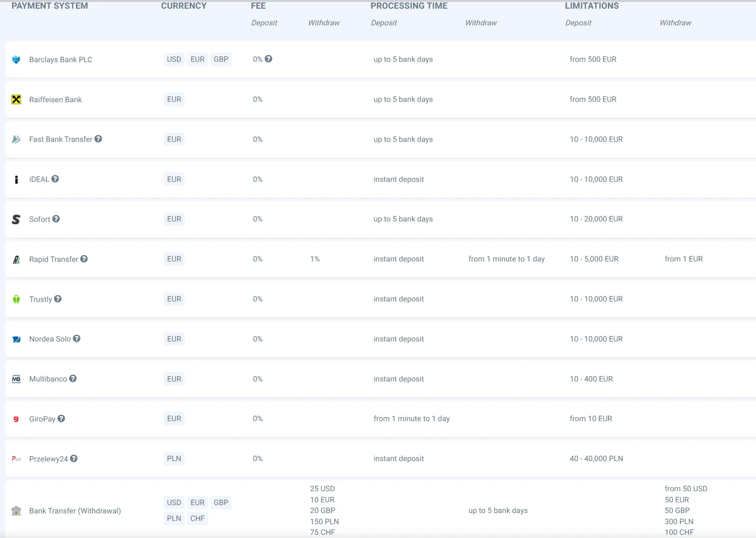The image size is (756, 538).
Task: Click 'from 10 EUR' limit for GiroPay
Action: 591,419
